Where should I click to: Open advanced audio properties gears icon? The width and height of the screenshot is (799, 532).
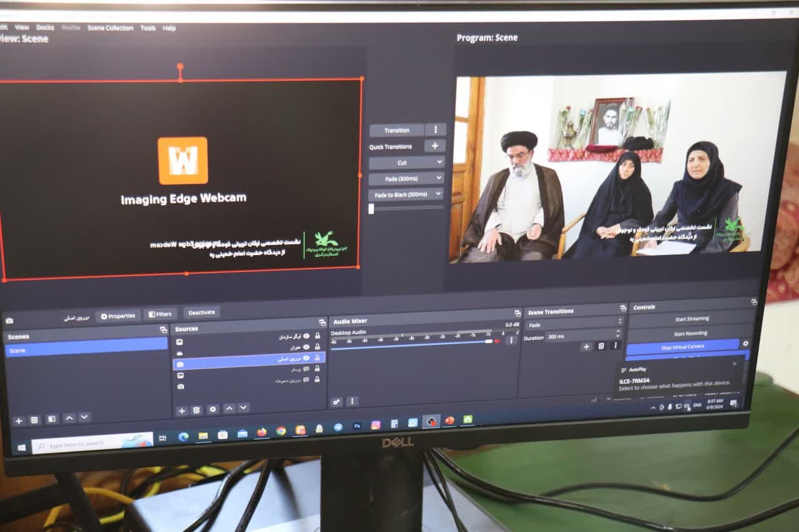336,402
